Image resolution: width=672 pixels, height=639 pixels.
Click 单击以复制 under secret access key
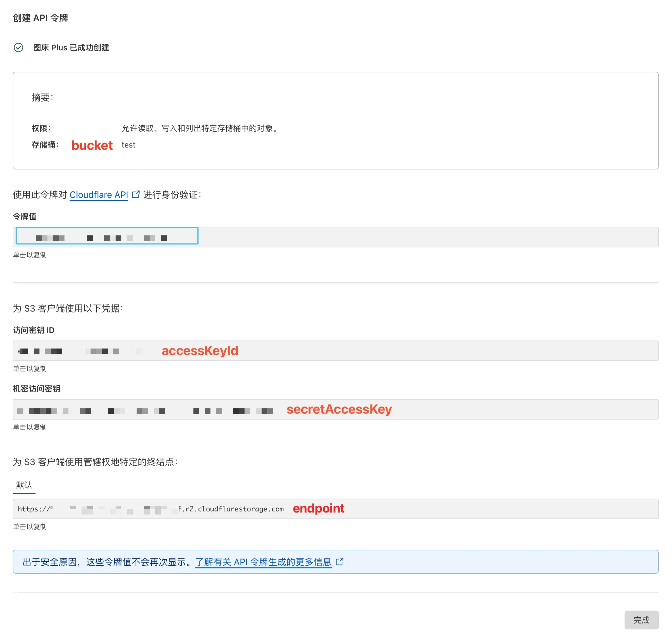30,428
